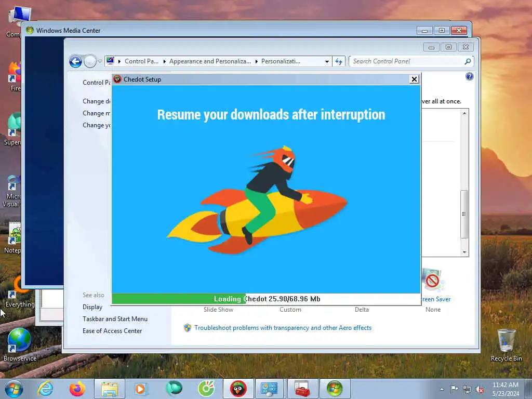Image resolution: width=532 pixels, height=399 pixels.
Task: Open Troubleshoot problems with transparency link
Action: coord(283,328)
